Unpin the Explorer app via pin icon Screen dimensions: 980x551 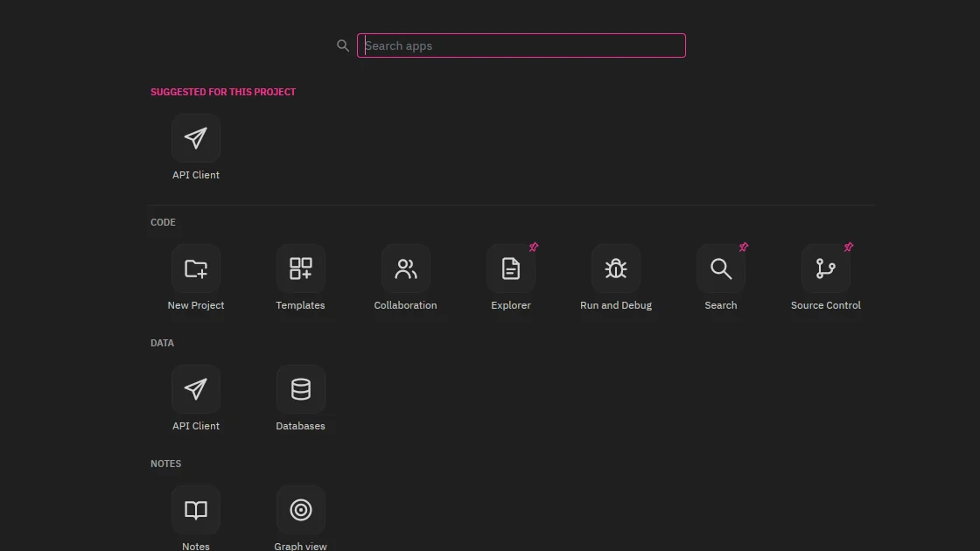point(534,248)
